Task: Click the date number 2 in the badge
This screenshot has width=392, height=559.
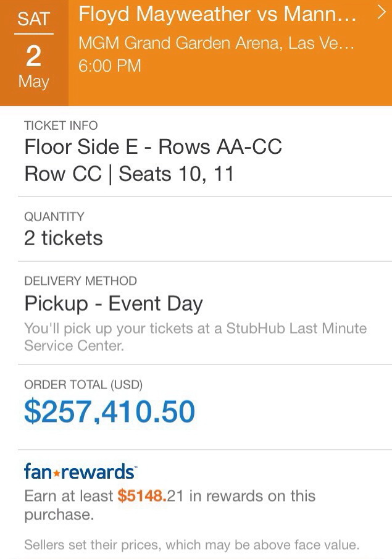Action: point(33,56)
